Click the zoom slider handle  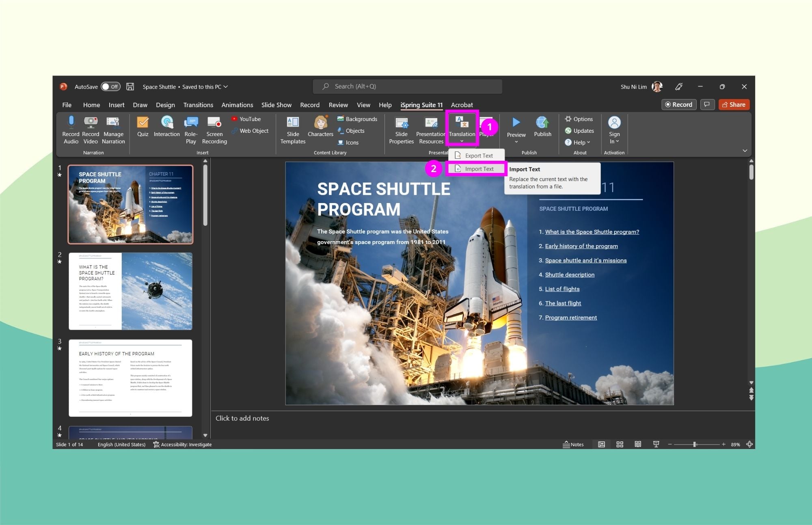695,445
